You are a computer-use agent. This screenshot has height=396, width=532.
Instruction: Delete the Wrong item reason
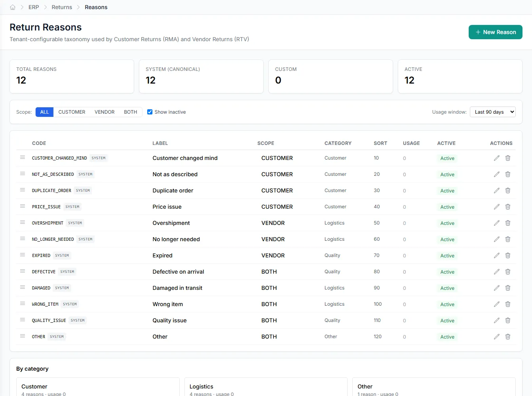508,304
